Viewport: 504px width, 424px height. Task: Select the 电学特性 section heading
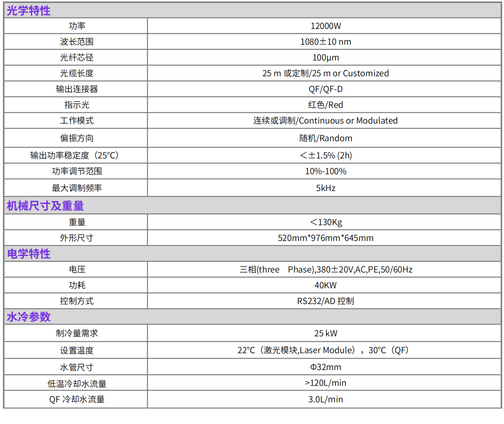tap(29, 253)
